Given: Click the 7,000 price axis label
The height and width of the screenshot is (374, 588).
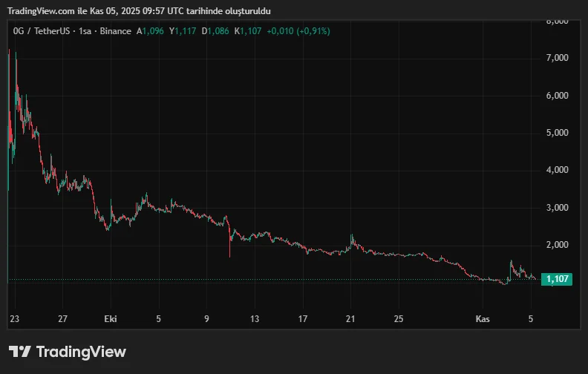Looking at the screenshot, I should pyautogui.click(x=557, y=58).
